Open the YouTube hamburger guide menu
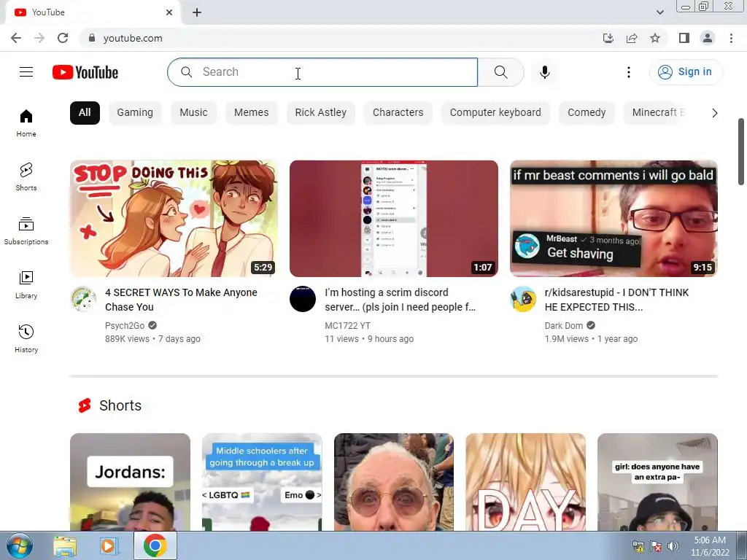747x560 pixels. [x=26, y=72]
